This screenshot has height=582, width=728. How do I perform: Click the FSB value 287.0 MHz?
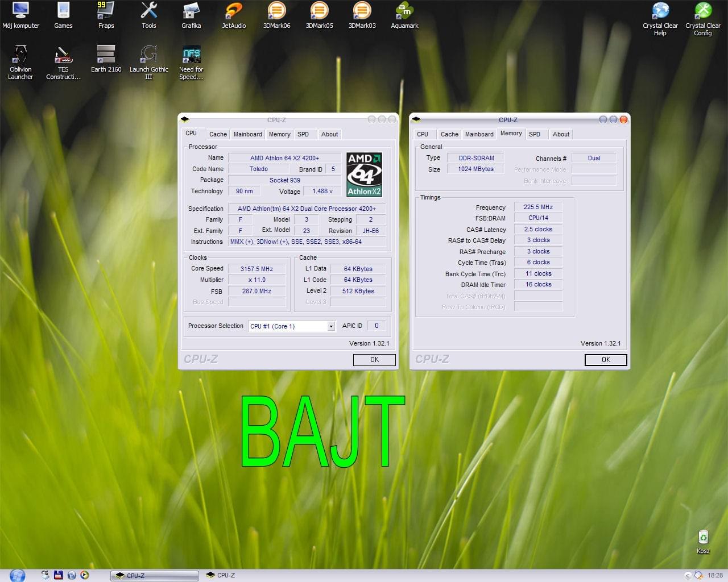(257, 291)
